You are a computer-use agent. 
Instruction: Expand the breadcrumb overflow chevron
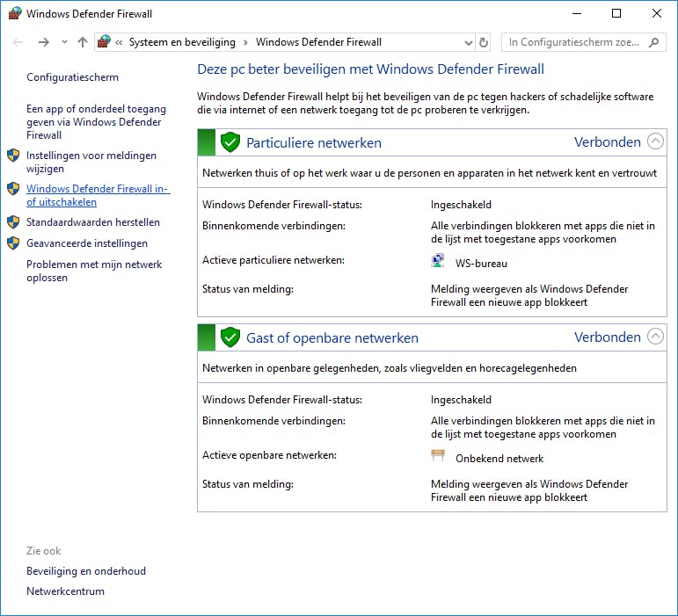119,42
